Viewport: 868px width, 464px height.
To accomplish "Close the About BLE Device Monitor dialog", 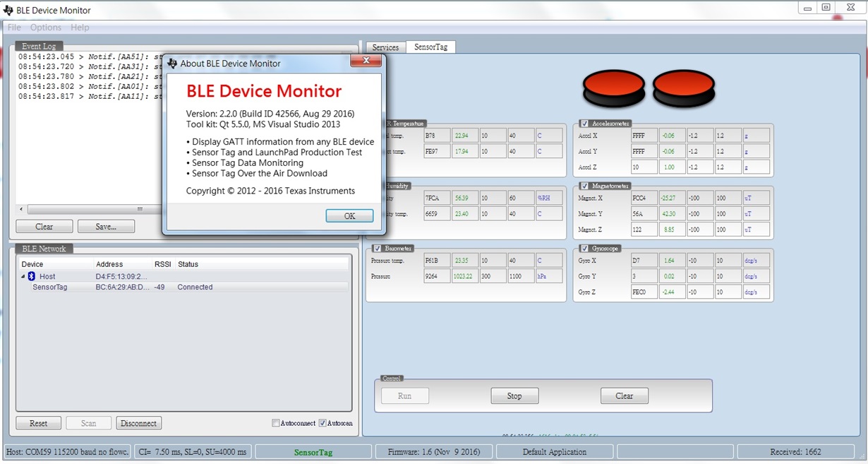I will pos(366,61).
